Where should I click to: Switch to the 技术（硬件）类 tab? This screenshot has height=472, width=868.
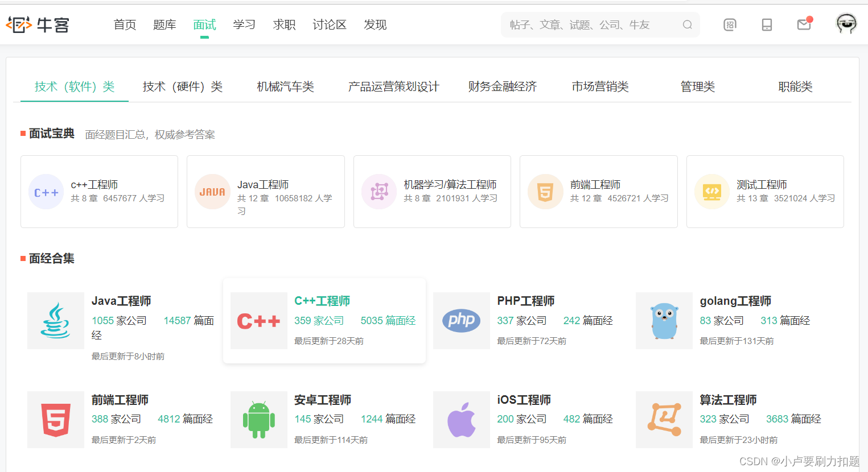pos(183,86)
